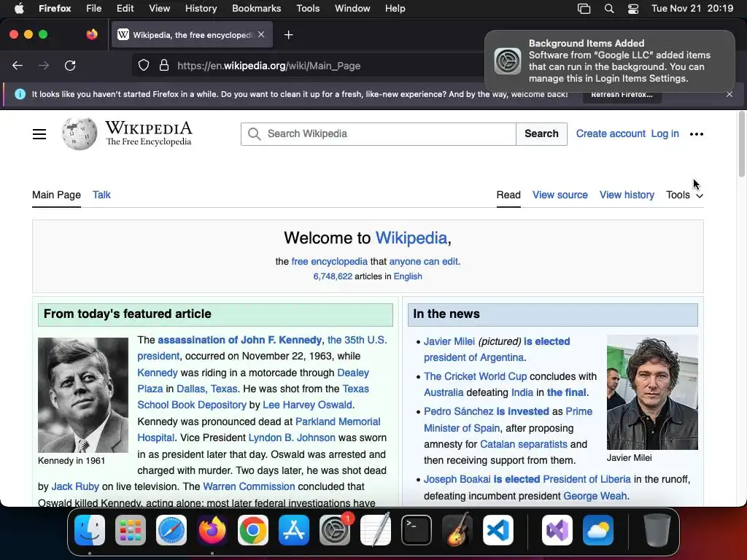Image resolution: width=747 pixels, height=560 pixels.
Task: Select the View history tab
Action: pyautogui.click(x=627, y=195)
